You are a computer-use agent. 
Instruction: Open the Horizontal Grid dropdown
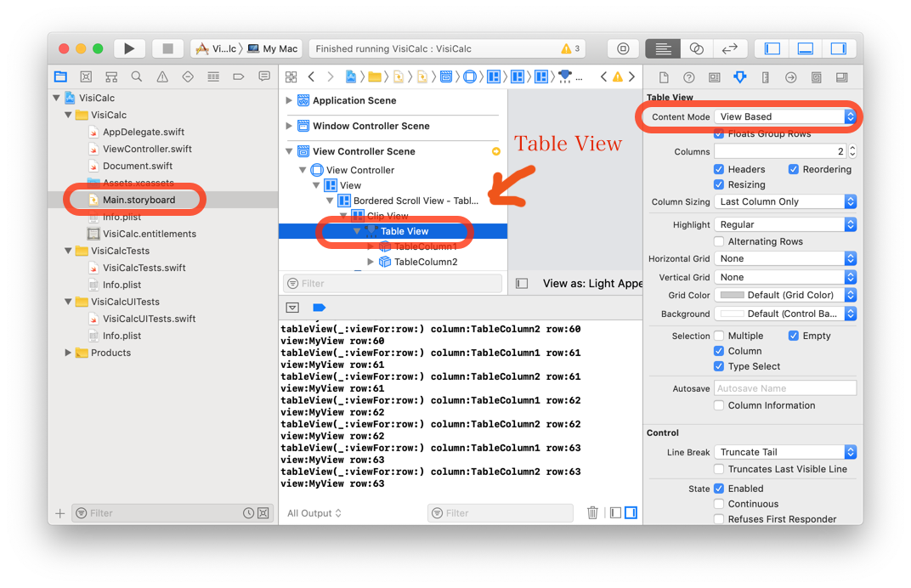click(785, 258)
